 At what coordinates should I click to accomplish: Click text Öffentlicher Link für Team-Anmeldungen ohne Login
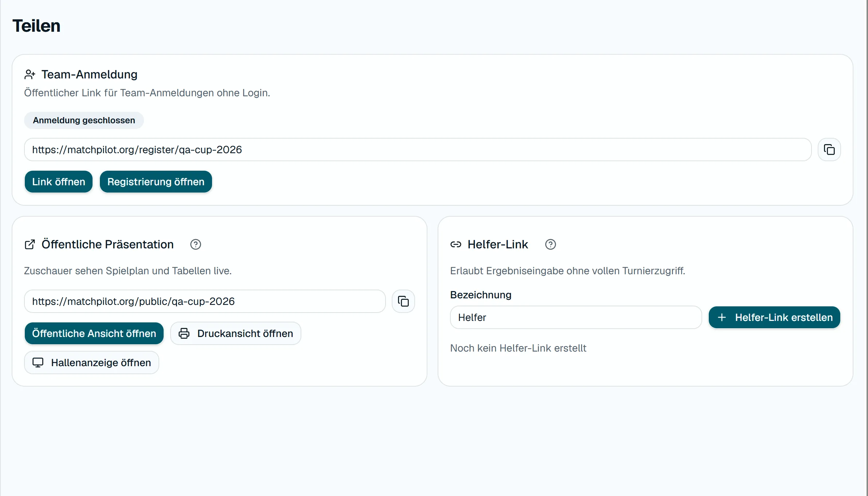point(147,93)
